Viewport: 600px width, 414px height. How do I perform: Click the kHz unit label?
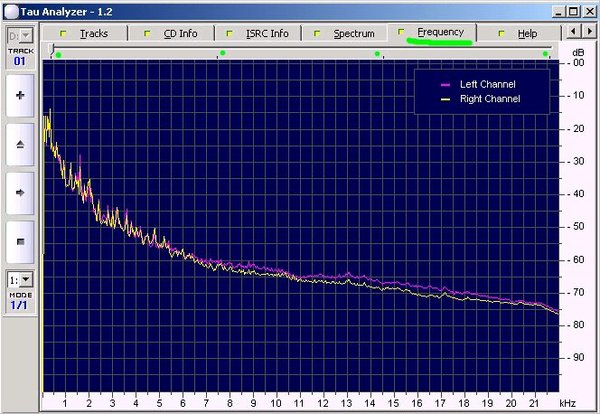(x=567, y=403)
